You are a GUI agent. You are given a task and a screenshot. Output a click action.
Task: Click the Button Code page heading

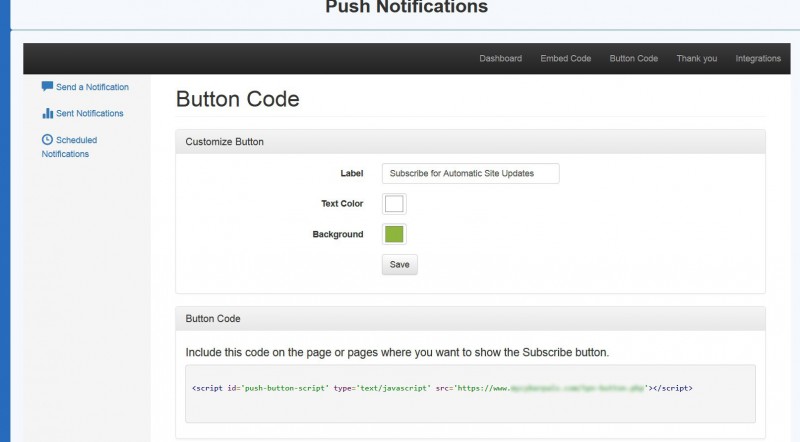pyautogui.click(x=238, y=99)
